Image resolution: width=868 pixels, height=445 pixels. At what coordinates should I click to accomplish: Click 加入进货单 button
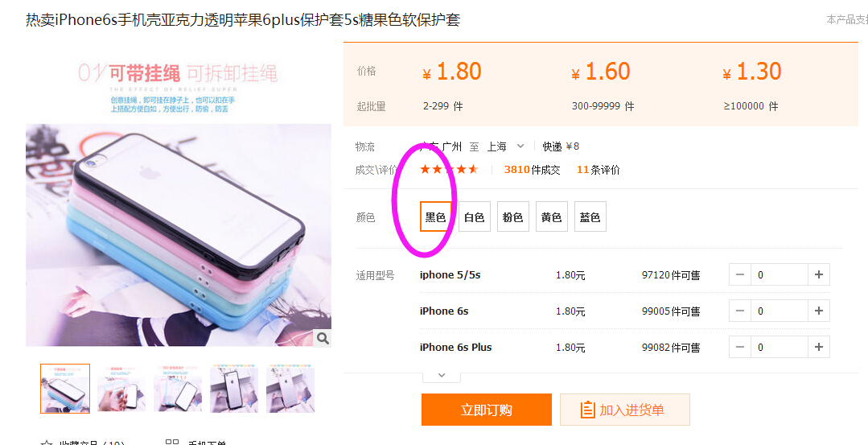pos(625,410)
